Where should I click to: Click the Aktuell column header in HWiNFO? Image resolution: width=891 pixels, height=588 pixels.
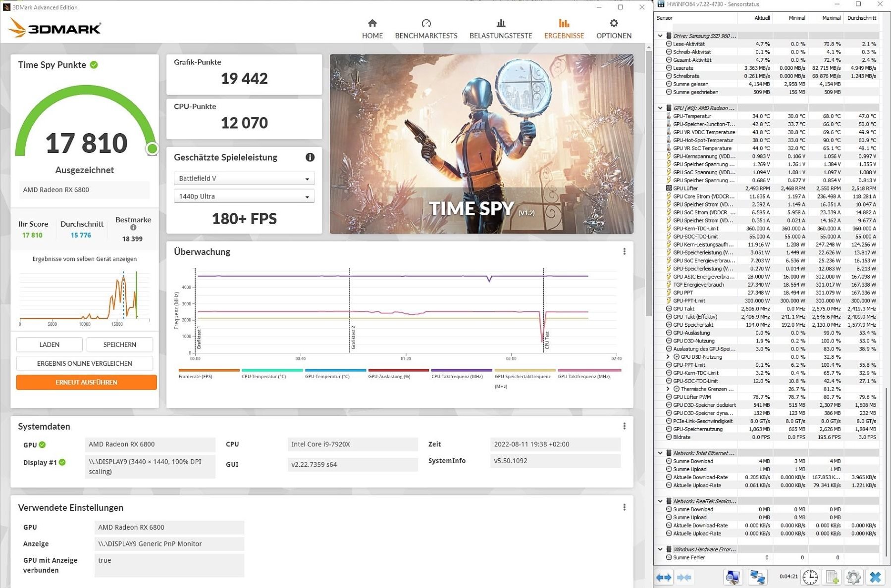[755, 18]
